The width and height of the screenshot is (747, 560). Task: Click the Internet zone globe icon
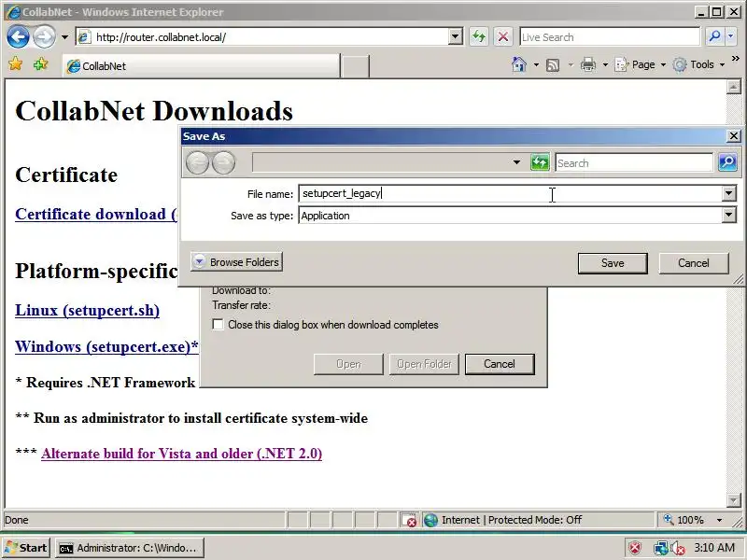[430, 520]
